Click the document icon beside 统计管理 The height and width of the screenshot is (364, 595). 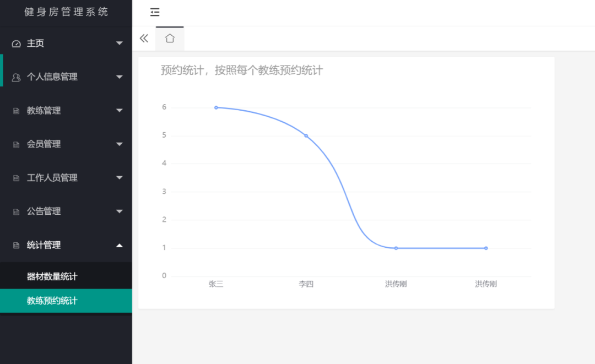click(x=16, y=246)
